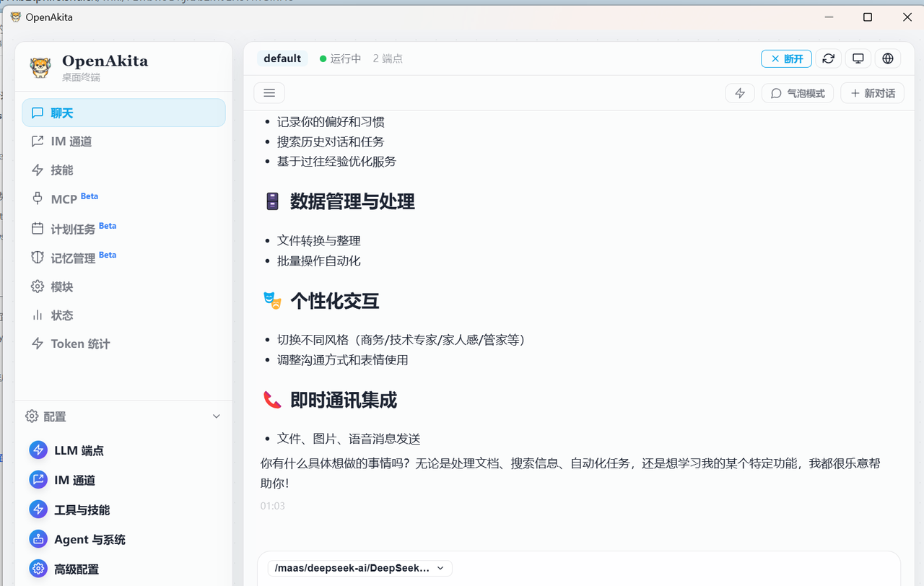Screen dimensions: 924x586
Task: Click the 即时通讯集成 heading
Action: 344,400
